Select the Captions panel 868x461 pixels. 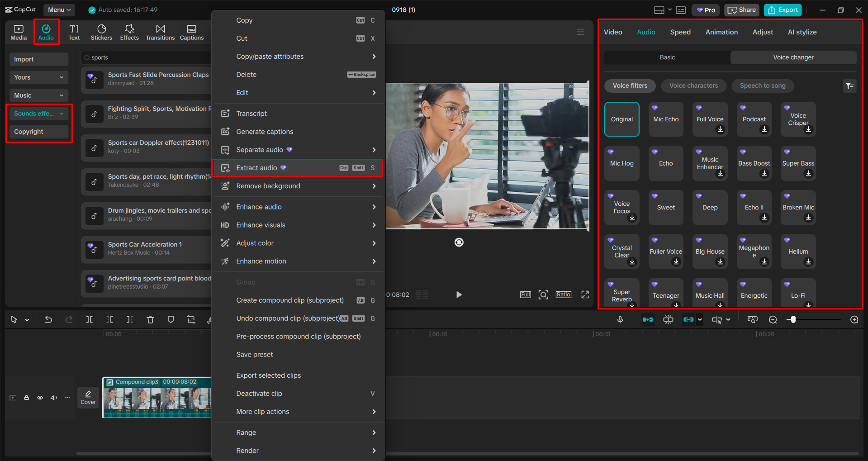click(191, 32)
